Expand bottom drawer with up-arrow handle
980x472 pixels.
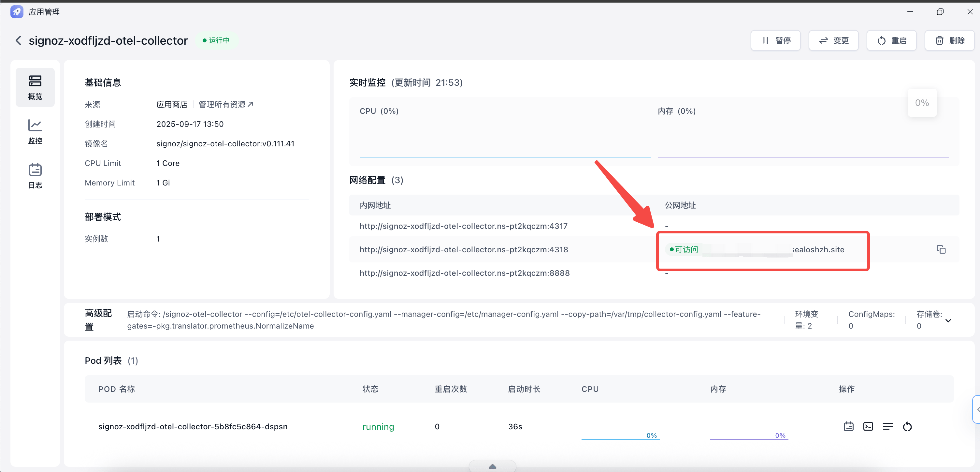click(x=492, y=466)
